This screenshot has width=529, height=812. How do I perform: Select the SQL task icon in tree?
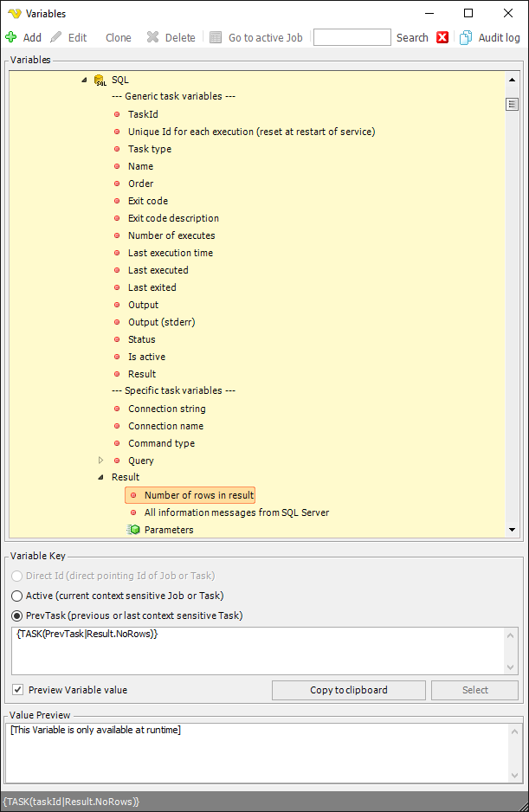(x=100, y=80)
